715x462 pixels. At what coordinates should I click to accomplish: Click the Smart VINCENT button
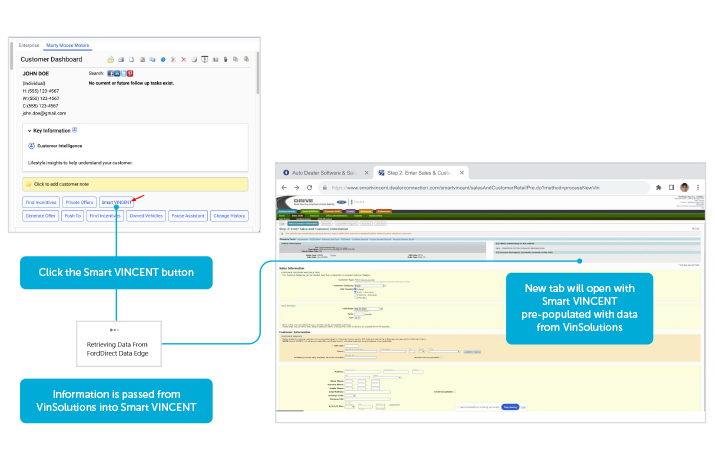point(116,202)
